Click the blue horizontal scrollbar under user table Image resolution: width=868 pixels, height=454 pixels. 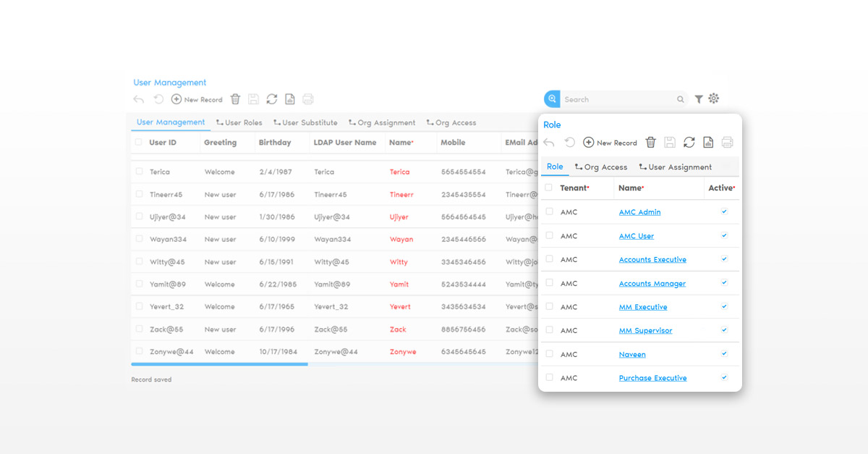219,364
